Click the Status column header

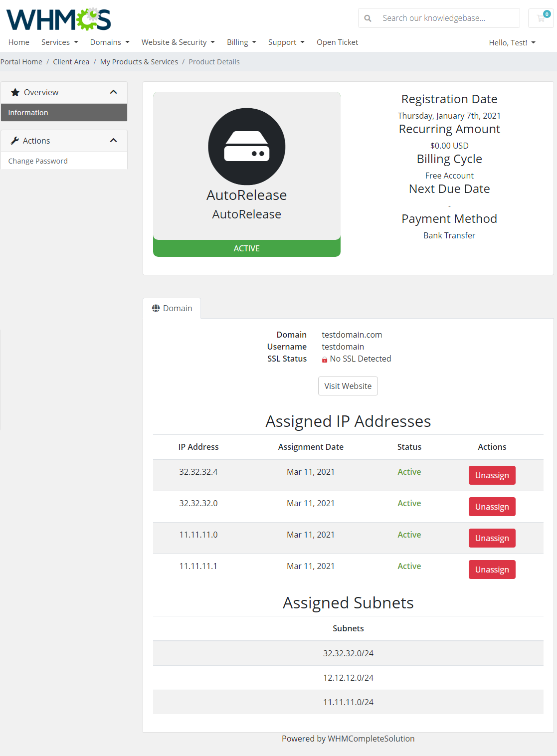click(409, 447)
